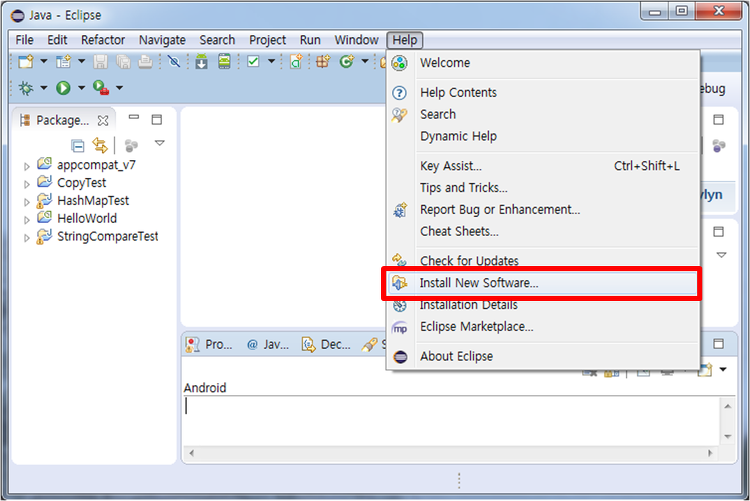The image size is (750, 501).
Task: Choose Dynamic Help menu entry
Action: click(x=544, y=136)
